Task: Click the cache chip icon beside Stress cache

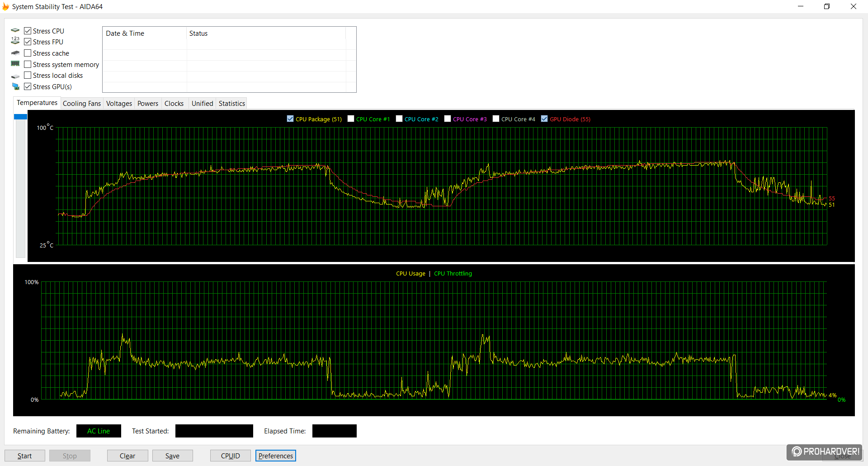Action: click(x=15, y=53)
